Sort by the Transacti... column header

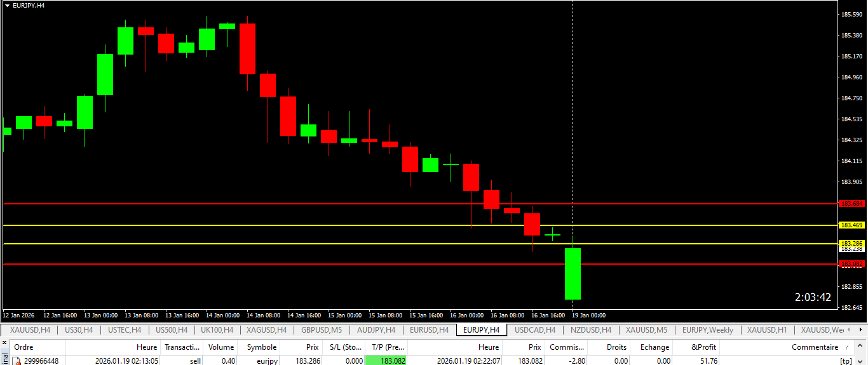click(182, 347)
